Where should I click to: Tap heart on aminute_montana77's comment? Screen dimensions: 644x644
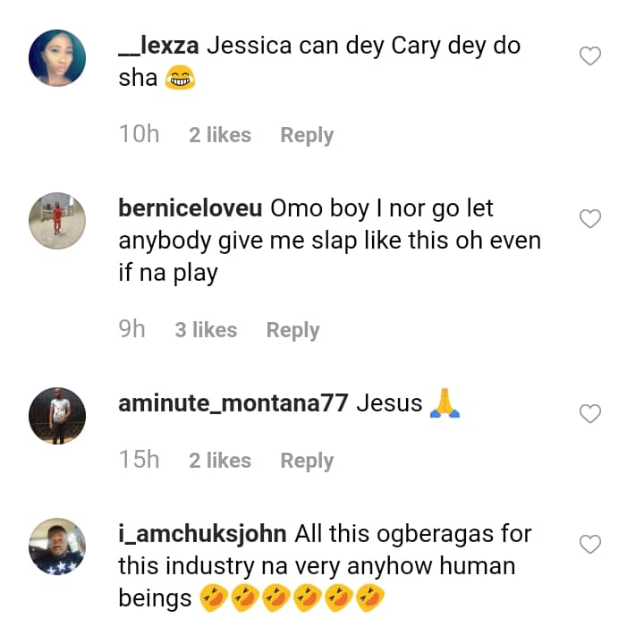590,413
